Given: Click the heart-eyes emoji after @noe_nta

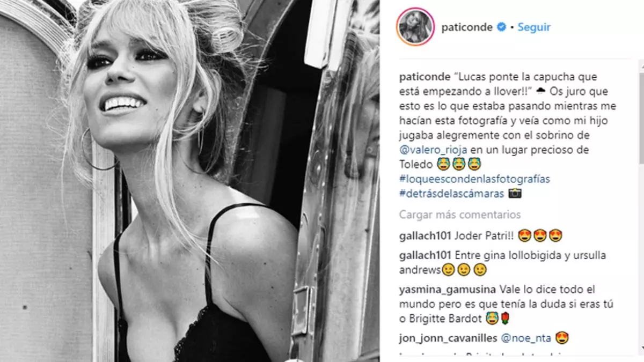Looking at the screenshot, I should [548, 338].
